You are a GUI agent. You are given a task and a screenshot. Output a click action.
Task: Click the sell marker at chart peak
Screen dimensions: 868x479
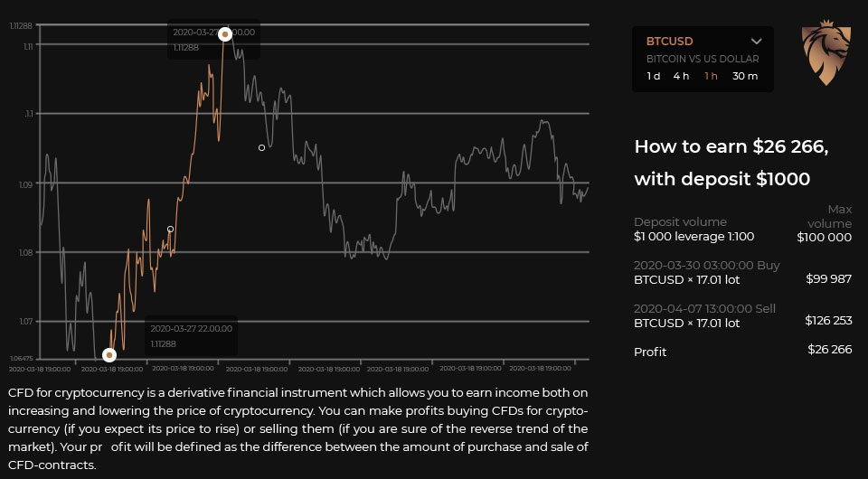coord(224,33)
